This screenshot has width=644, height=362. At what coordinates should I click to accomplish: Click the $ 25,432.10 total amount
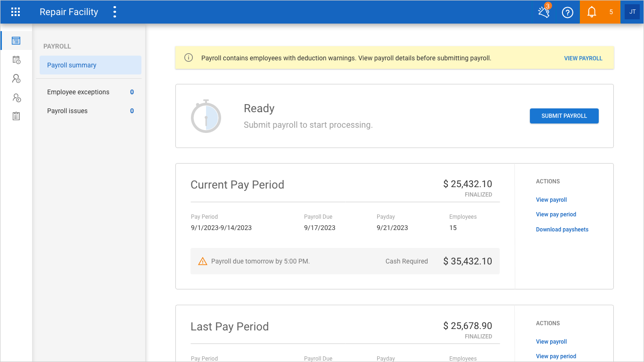pos(468,184)
